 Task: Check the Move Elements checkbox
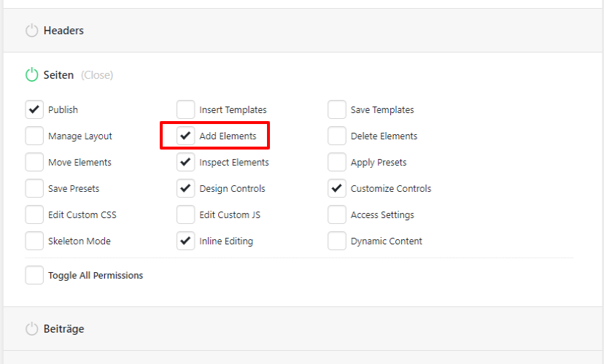point(34,162)
